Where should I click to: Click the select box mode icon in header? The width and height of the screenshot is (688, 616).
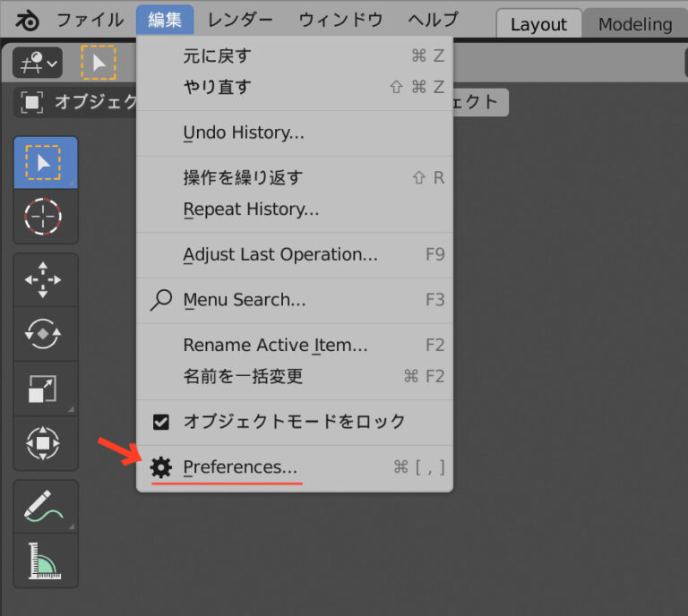99,63
